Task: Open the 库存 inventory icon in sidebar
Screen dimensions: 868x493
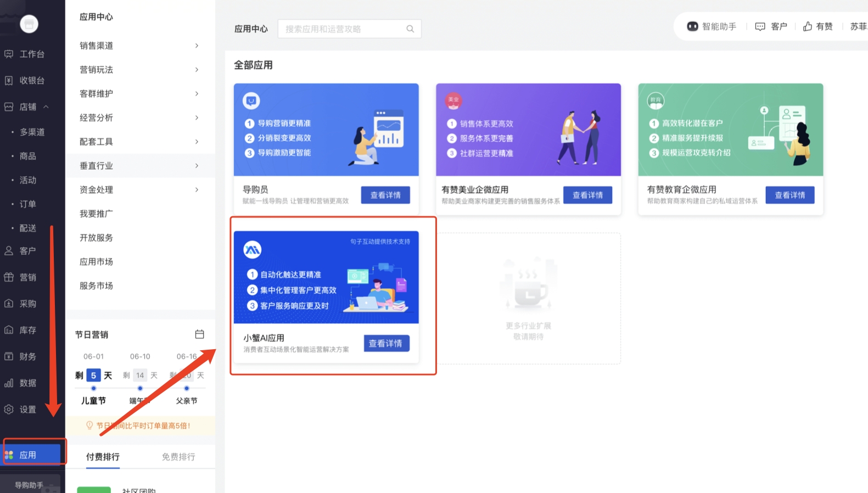Action: point(9,330)
